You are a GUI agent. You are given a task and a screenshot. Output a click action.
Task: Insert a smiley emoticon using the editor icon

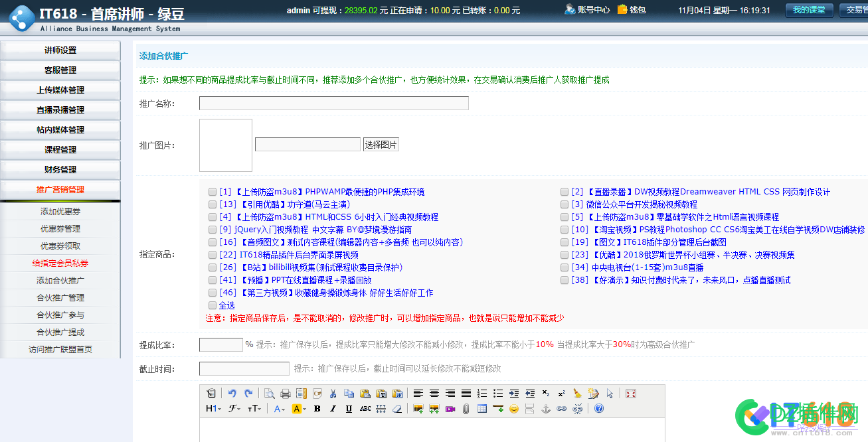coord(513,409)
